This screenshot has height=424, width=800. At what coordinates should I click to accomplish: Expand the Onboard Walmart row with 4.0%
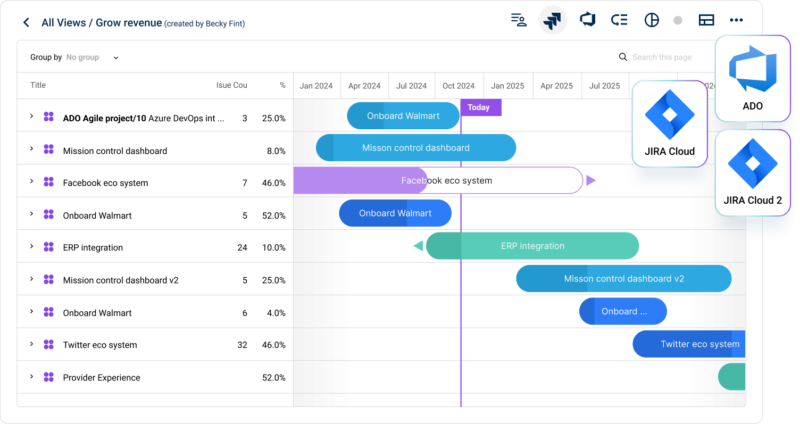point(32,311)
